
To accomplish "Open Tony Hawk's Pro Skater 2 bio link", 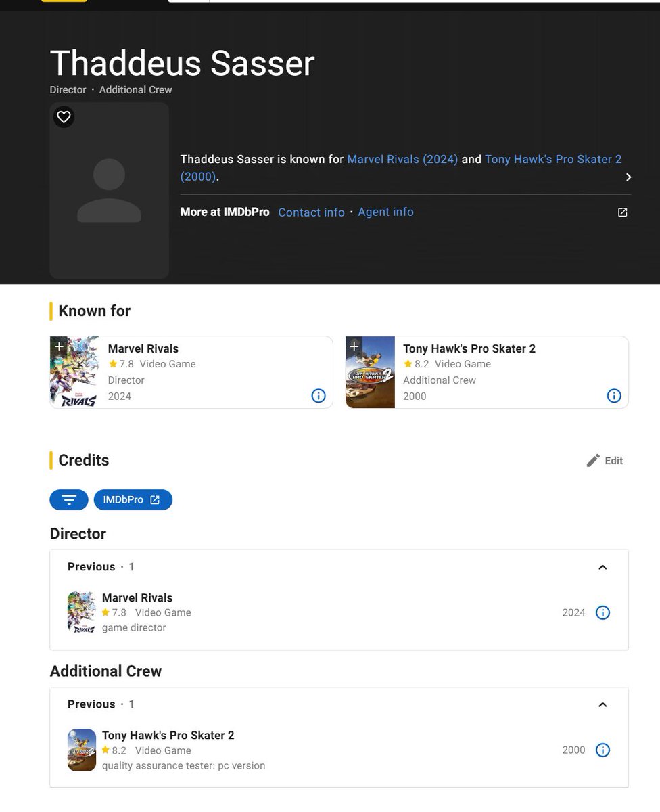I will 401,168.
